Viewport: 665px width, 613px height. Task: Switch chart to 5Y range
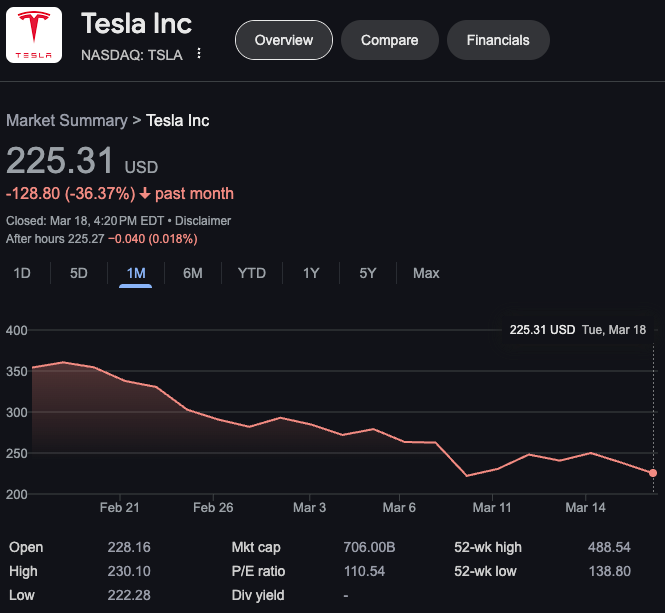pos(368,273)
